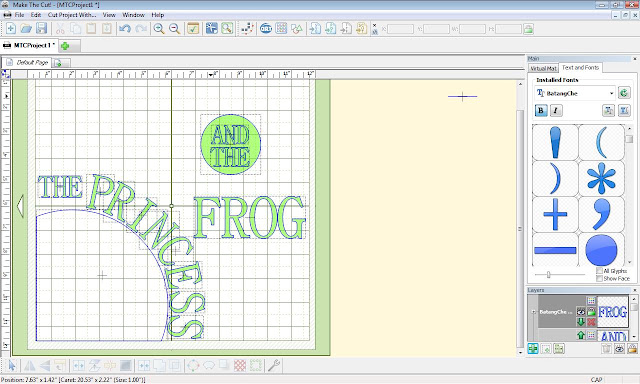Click the speech bubble shape tool

pyautogui.click(x=209, y=365)
